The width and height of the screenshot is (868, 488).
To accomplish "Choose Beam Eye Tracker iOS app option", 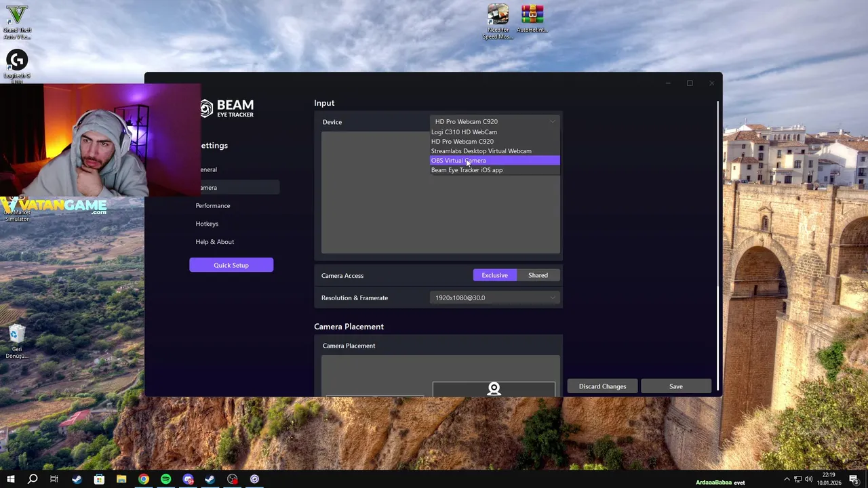I will pyautogui.click(x=495, y=170).
